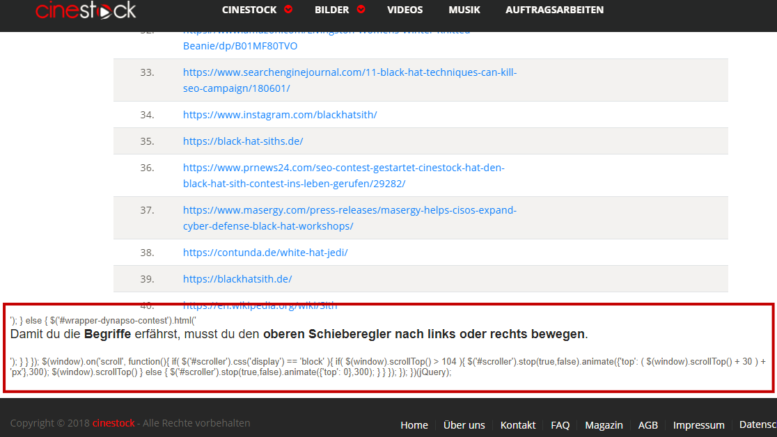The width and height of the screenshot is (777, 437).
Task: Click '#wrapper-dynapso-contest' code text
Action: (x=115, y=321)
